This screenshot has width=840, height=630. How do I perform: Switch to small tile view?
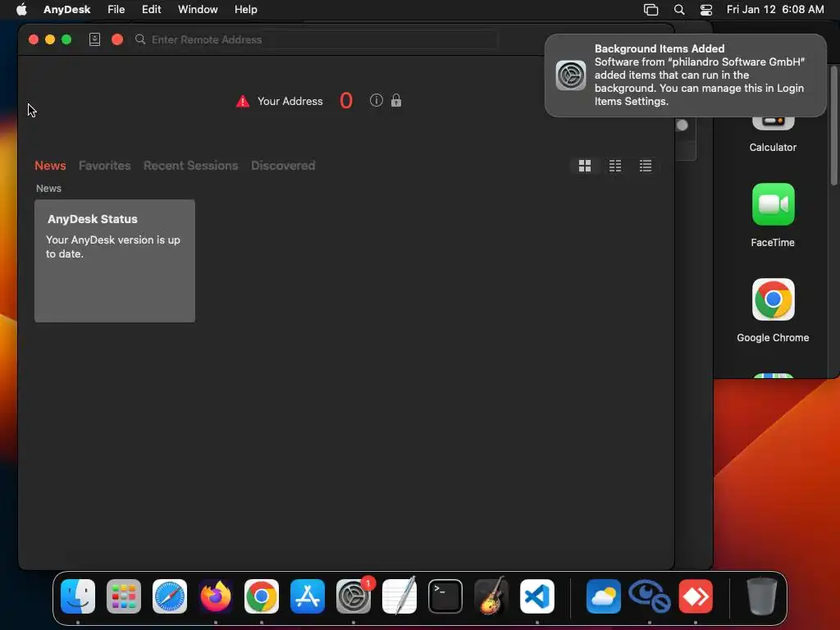point(615,166)
